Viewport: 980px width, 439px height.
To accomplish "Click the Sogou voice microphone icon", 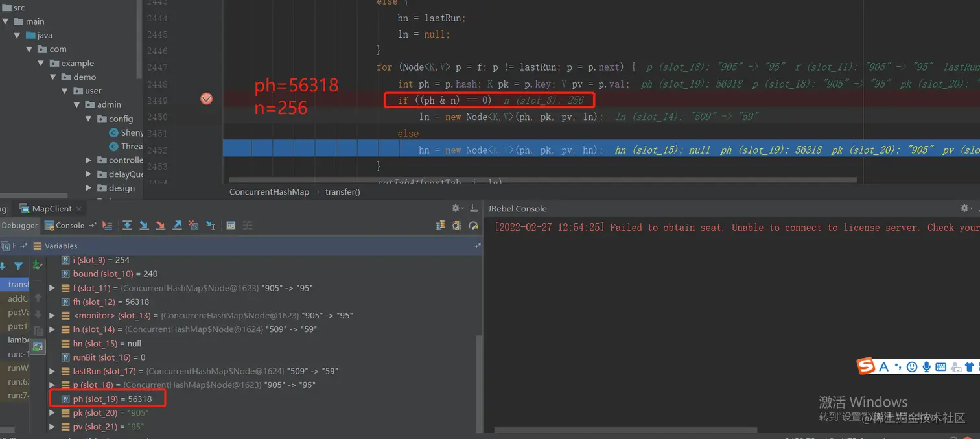I will click(927, 367).
